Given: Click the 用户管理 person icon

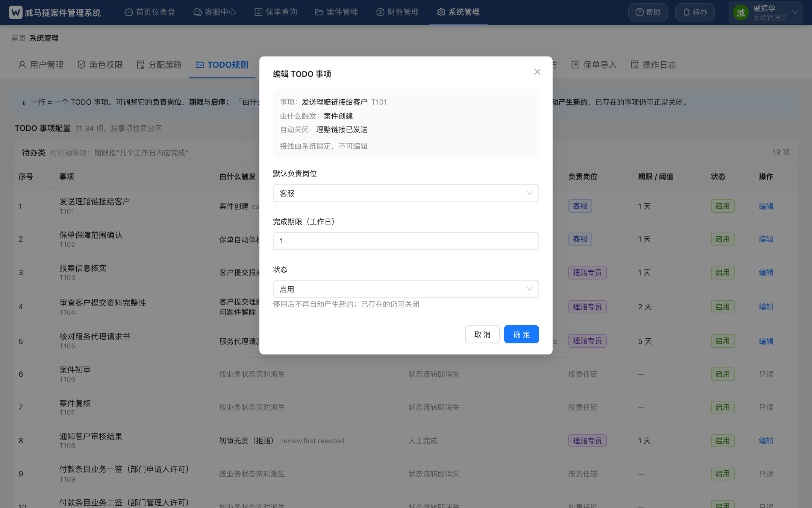Looking at the screenshot, I should [x=22, y=65].
